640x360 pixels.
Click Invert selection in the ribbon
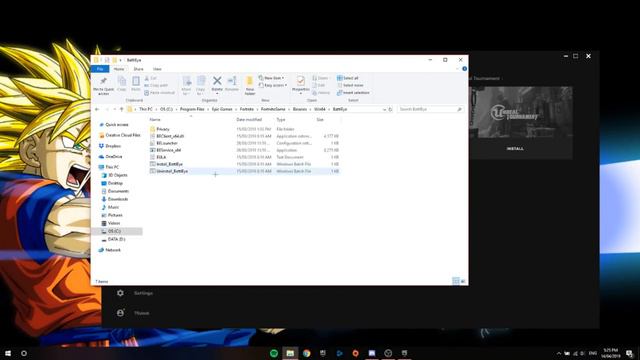(x=353, y=93)
